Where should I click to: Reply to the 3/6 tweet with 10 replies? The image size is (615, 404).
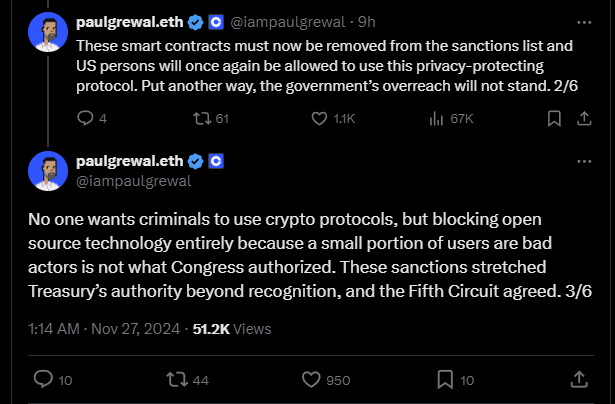pyautogui.click(x=43, y=379)
